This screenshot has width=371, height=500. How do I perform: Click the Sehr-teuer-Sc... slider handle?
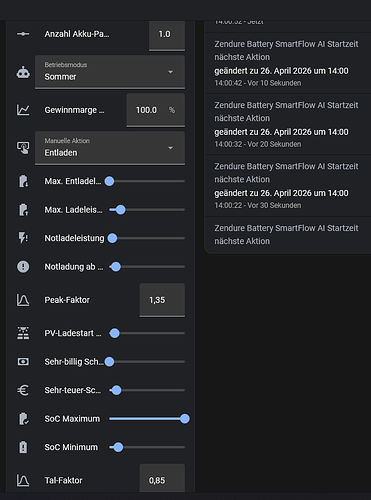116,390
